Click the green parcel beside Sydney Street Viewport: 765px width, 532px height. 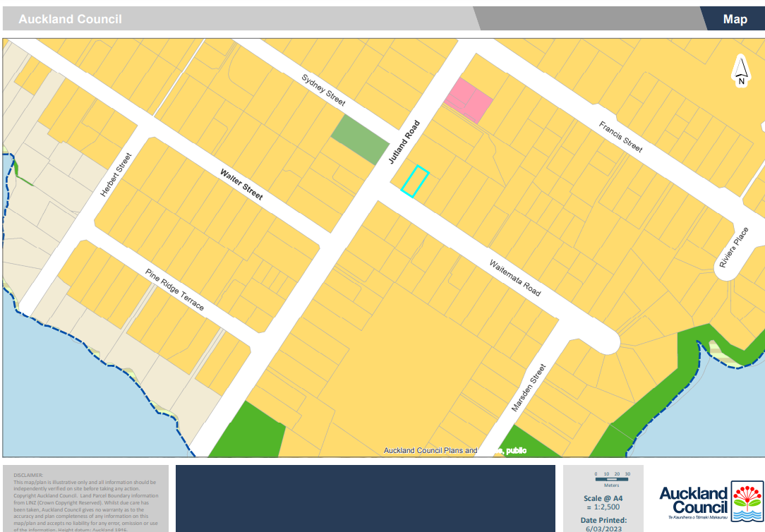click(360, 139)
